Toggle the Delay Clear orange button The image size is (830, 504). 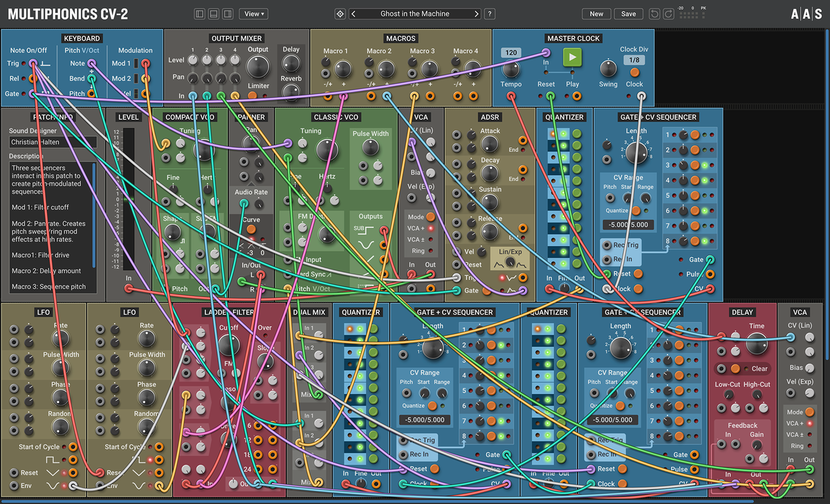736,368
